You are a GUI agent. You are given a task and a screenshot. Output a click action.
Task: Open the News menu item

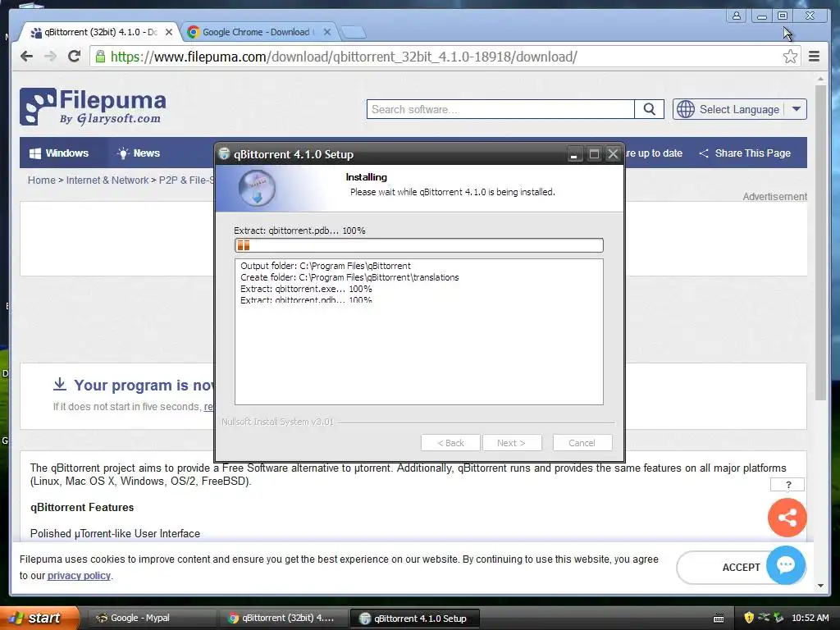point(138,153)
